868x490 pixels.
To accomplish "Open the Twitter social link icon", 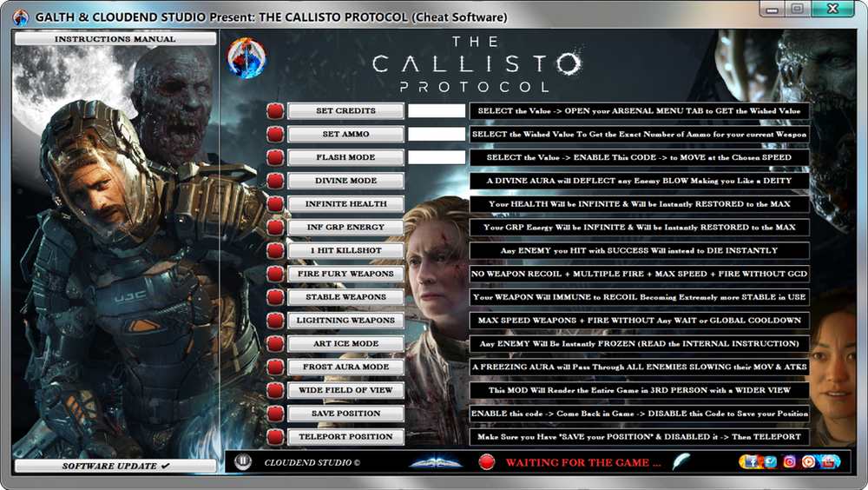I will click(770, 461).
